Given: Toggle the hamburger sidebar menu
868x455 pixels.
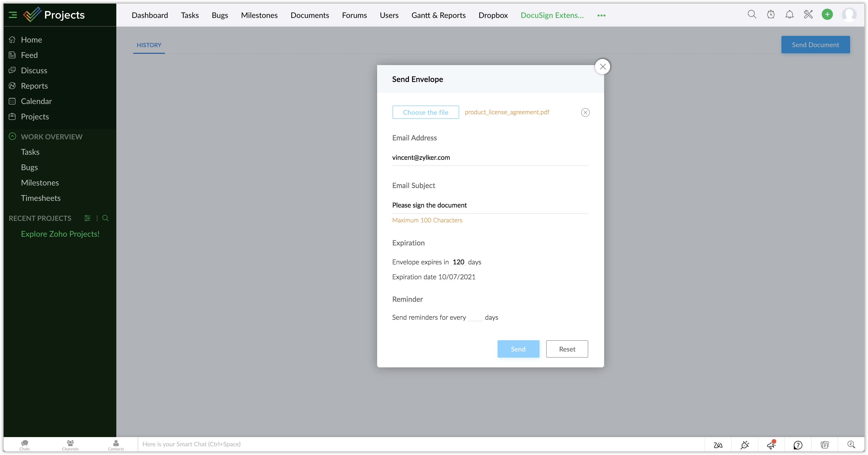Looking at the screenshot, I should (13, 15).
